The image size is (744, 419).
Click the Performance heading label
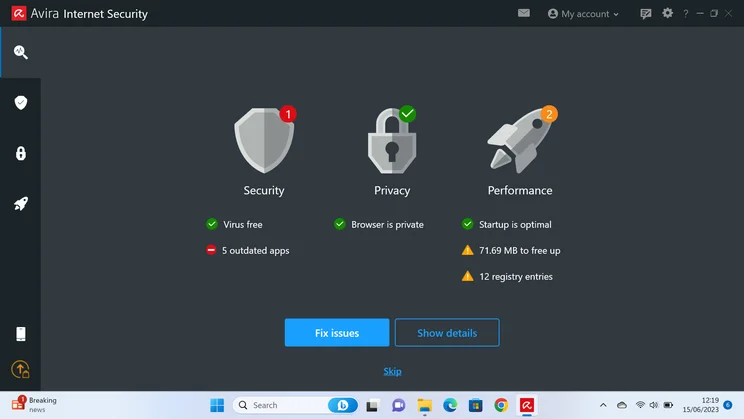[x=520, y=190]
